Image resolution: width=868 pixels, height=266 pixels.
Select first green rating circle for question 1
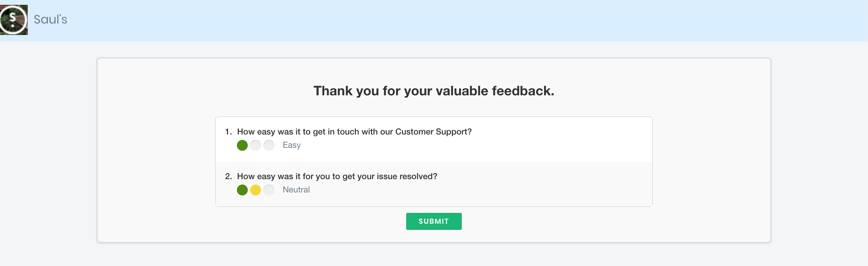tap(242, 145)
